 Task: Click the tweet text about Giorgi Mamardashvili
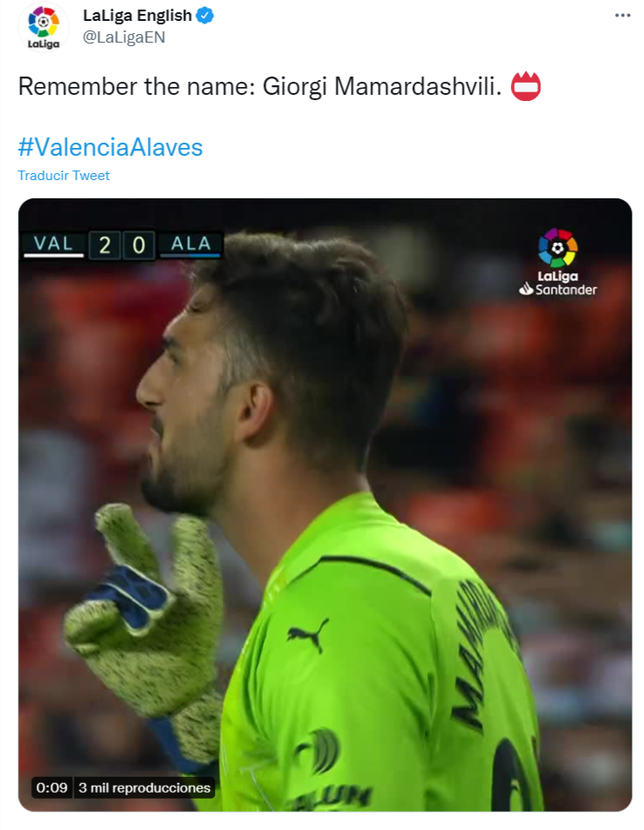coord(259,86)
